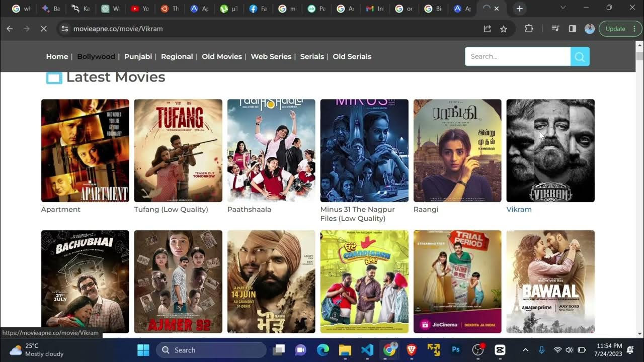Image resolution: width=644 pixels, height=362 pixels.
Task: Open the Punjabi category
Action: pyautogui.click(x=138, y=57)
